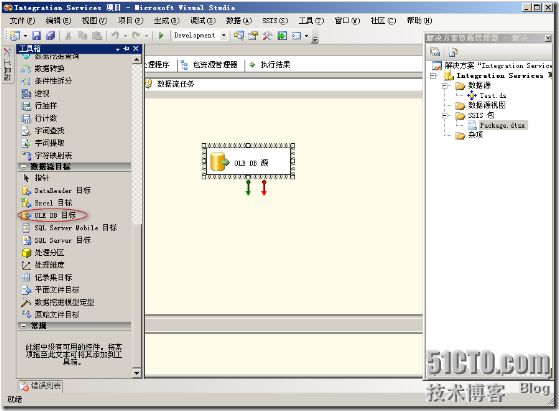Image resolution: width=559 pixels, height=411 pixels.
Task: Collapse the 数据流目标 toolbox group
Action: (24, 166)
